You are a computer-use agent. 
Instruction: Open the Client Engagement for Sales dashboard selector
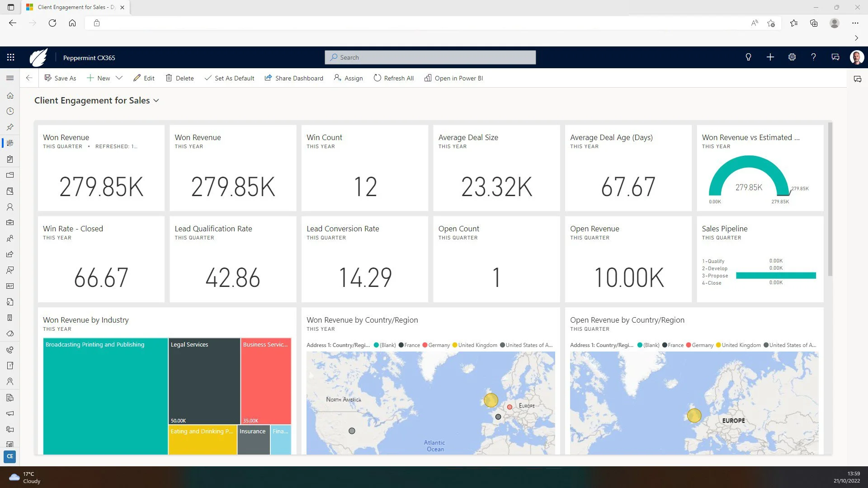(x=156, y=100)
